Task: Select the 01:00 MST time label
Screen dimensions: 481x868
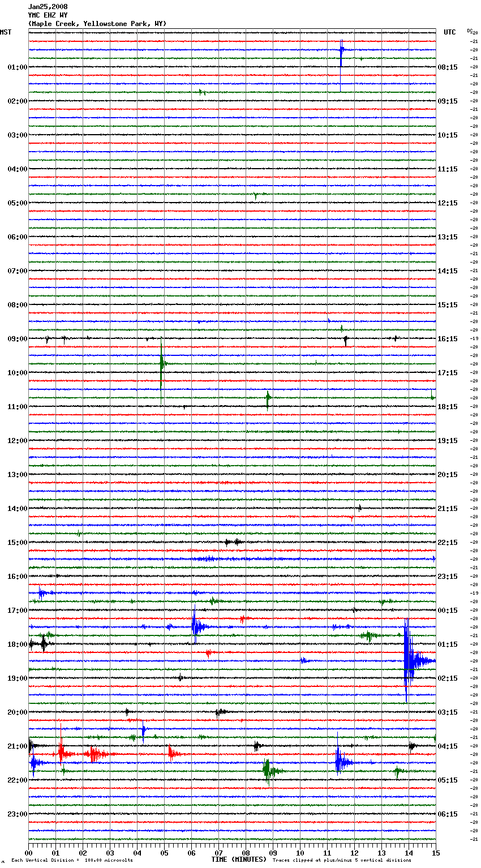Action: tap(18, 67)
